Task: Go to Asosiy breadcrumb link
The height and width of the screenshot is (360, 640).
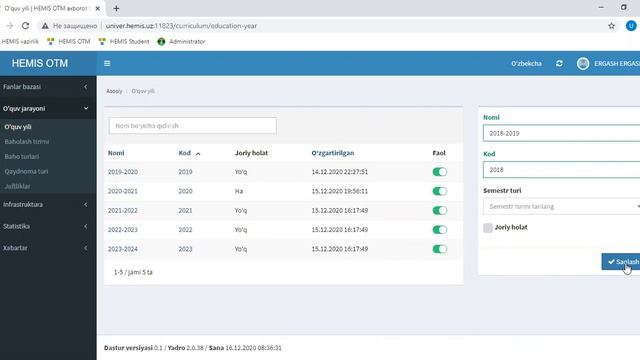Action: [114, 91]
